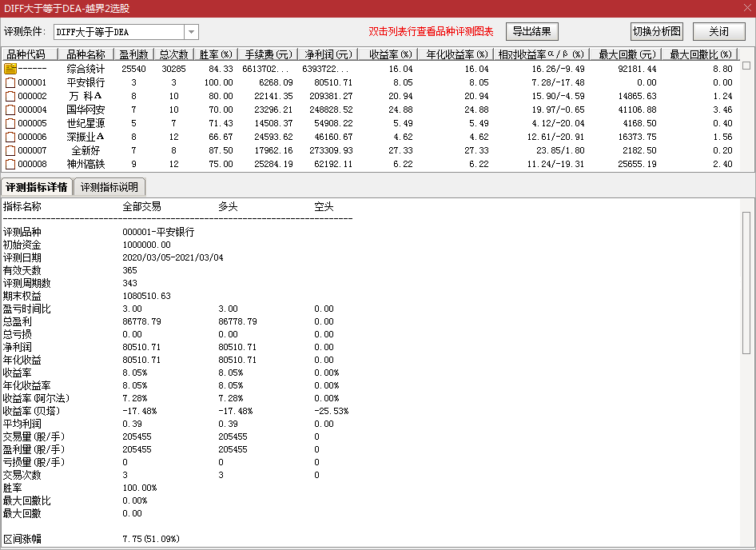The height and width of the screenshot is (550, 756).
Task: Switch to the 评测指标详情 tab
Action: pos(37,187)
